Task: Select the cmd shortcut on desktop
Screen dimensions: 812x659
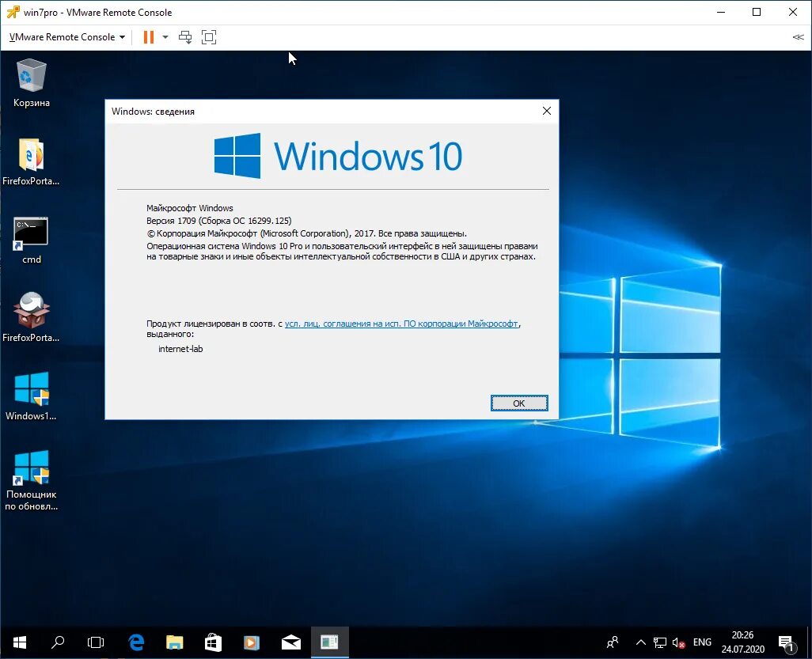Action: click(x=31, y=240)
